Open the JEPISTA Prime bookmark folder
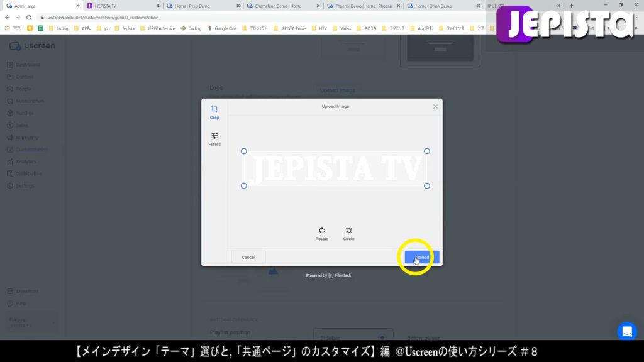This screenshot has width=644, height=362. click(x=289, y=28)
